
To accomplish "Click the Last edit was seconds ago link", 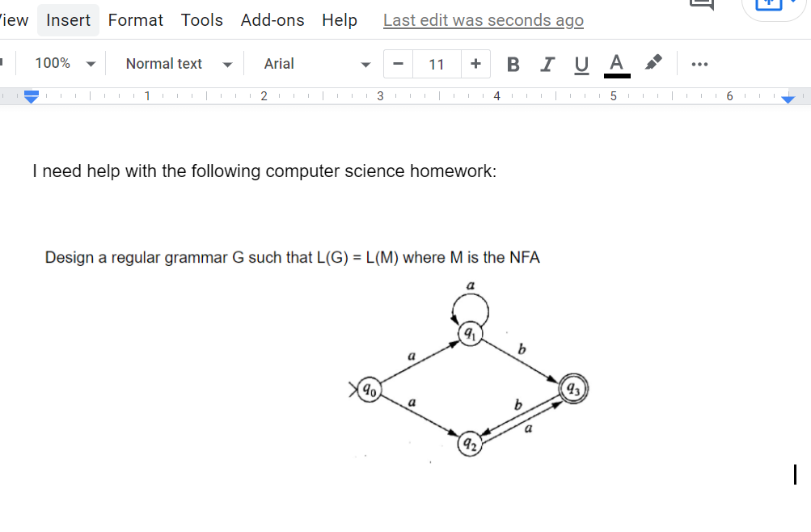I will [483, 19].
